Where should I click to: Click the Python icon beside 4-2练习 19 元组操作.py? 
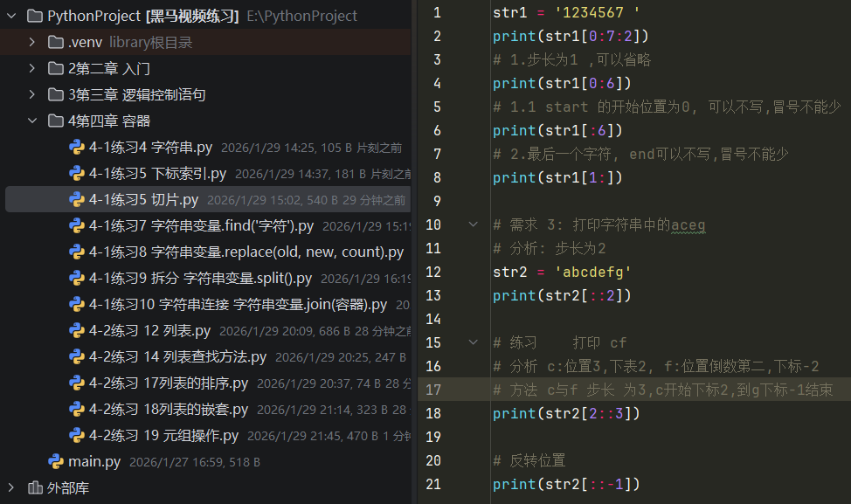(79, 435)
